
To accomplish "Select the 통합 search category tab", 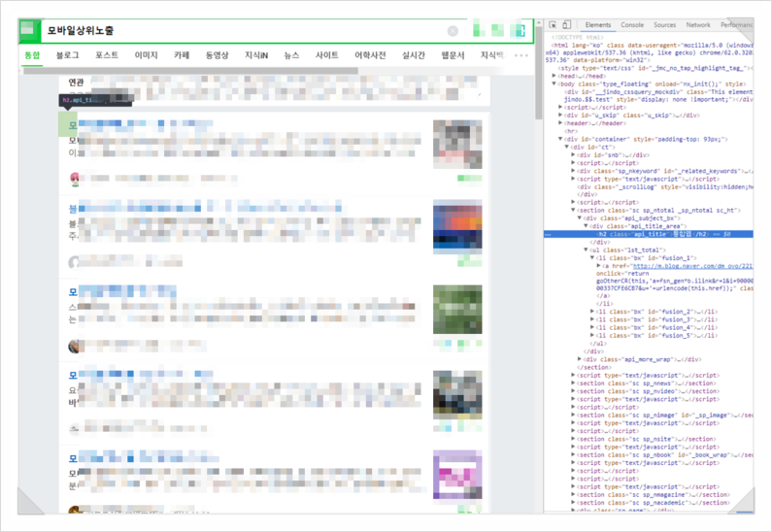I will click(x=32, y=55).
